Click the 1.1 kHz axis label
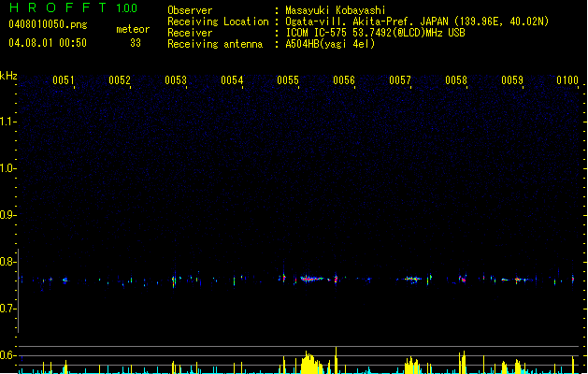 [x=7, y=122]
